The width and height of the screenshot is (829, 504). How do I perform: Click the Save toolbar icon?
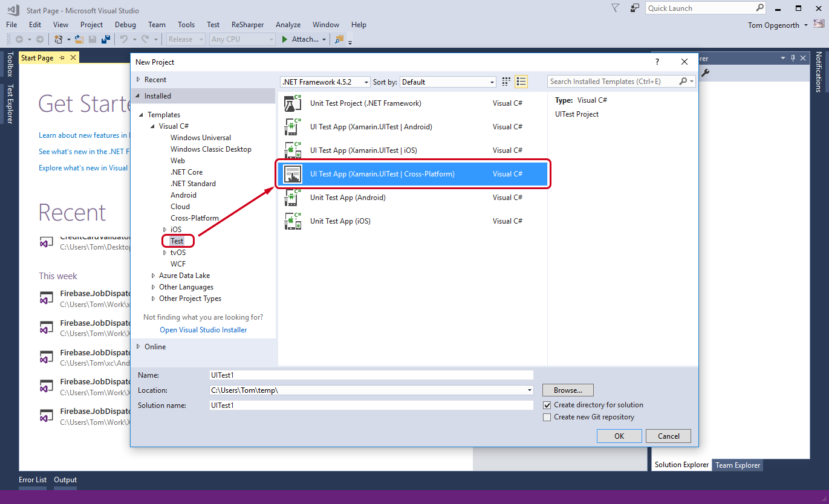click(x=93, y=39)
